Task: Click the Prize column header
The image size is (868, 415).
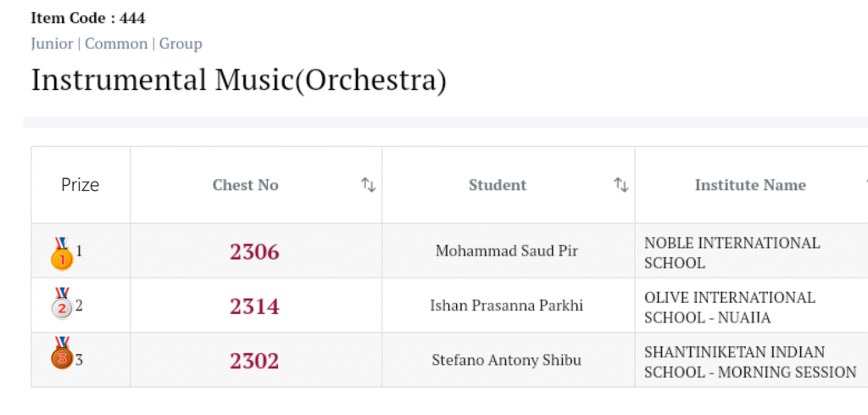Action: pos(81,185)
